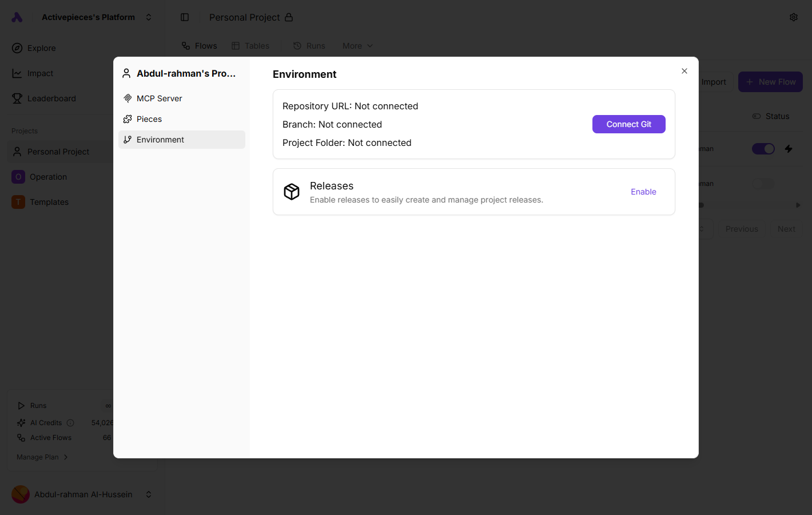Switch to the Tables tab
The image size is (812, 515).
[x=250, y=45]
